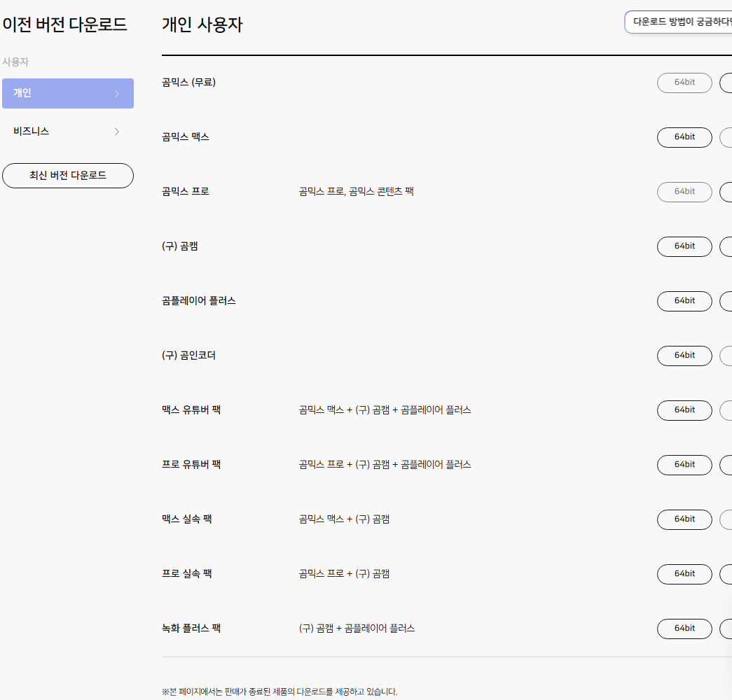Click chevron arrow beside 비즈니스
732x700 pixels.
(x=117, y=132)
